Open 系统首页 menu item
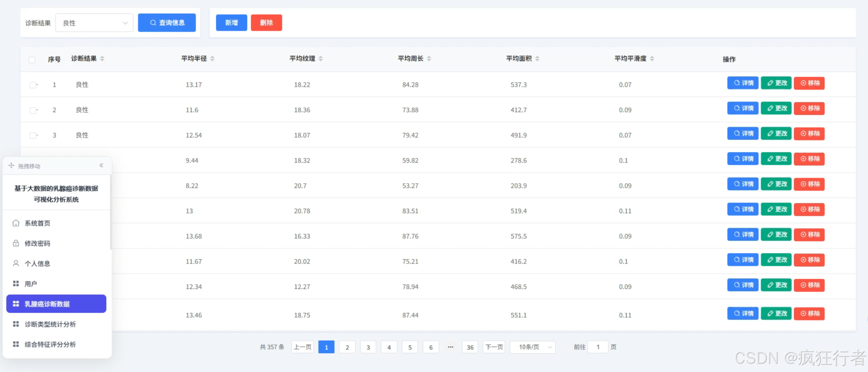Viewport: 868px width, 372px height. [x=56, y=223]
